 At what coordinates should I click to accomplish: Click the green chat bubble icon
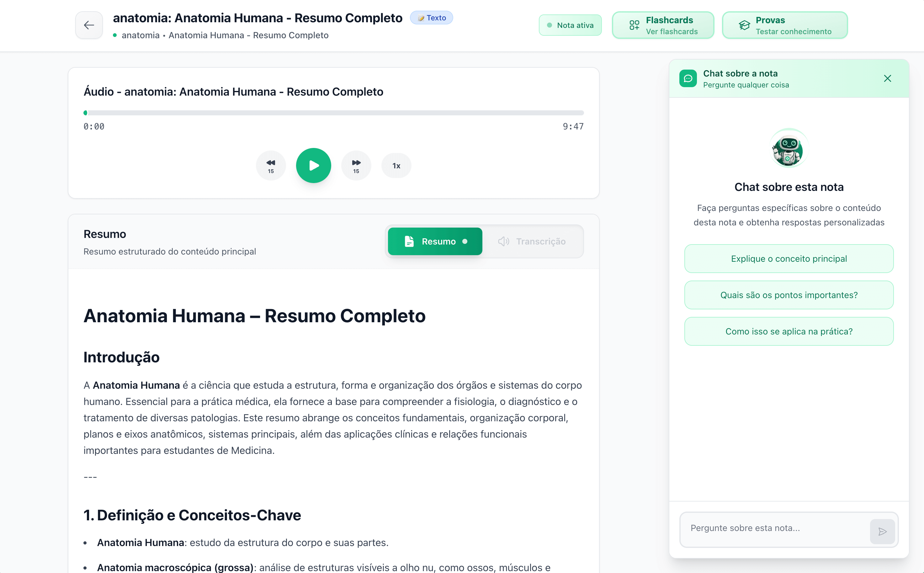tap(688, 78)
